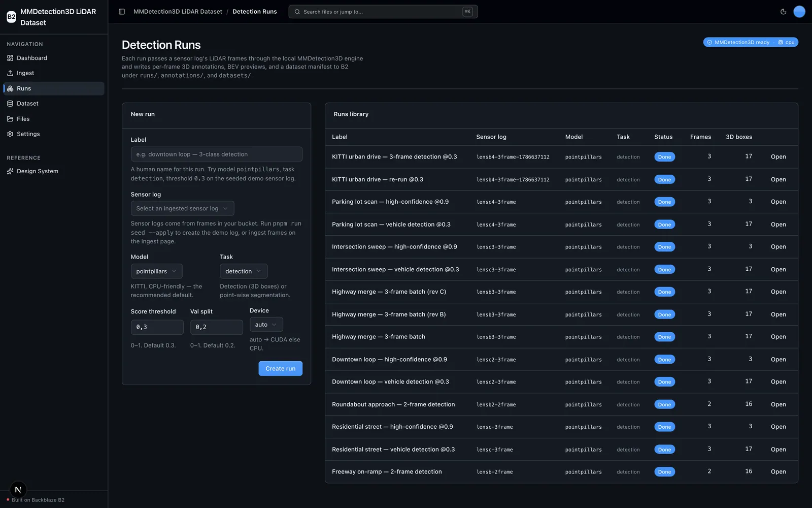Focus the Val split field
Screen dimensions: 812x508
click(x=217, y=327)
